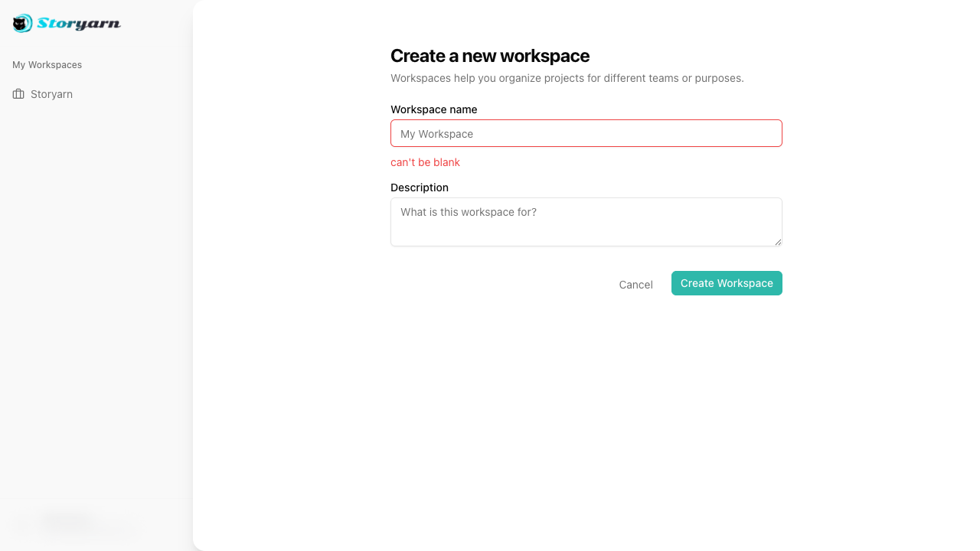Click the Description textarea resize handle
Screen dimensions: 980x551
click(778, 242)
